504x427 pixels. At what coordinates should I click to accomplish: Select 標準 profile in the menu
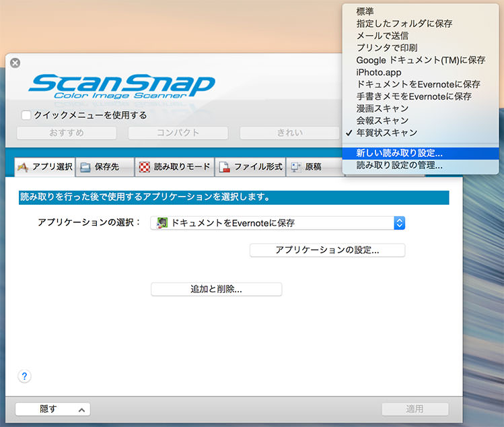[421, 11]
